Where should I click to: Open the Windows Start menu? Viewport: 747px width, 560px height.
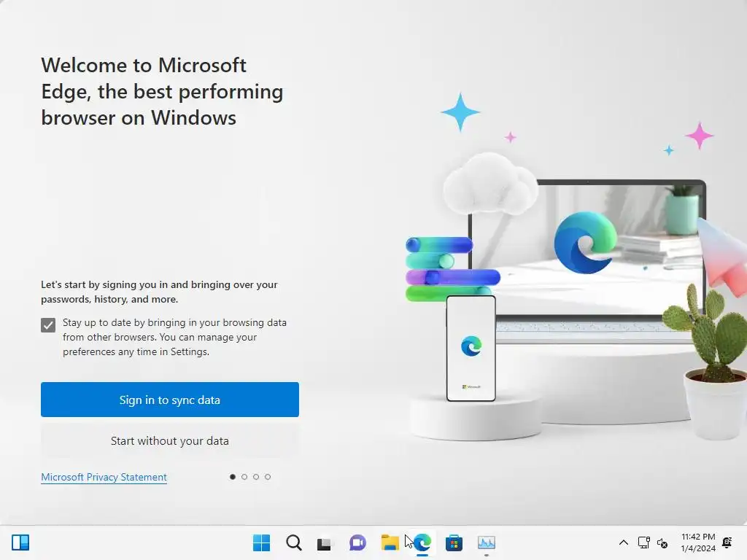[x=261, y=542]
